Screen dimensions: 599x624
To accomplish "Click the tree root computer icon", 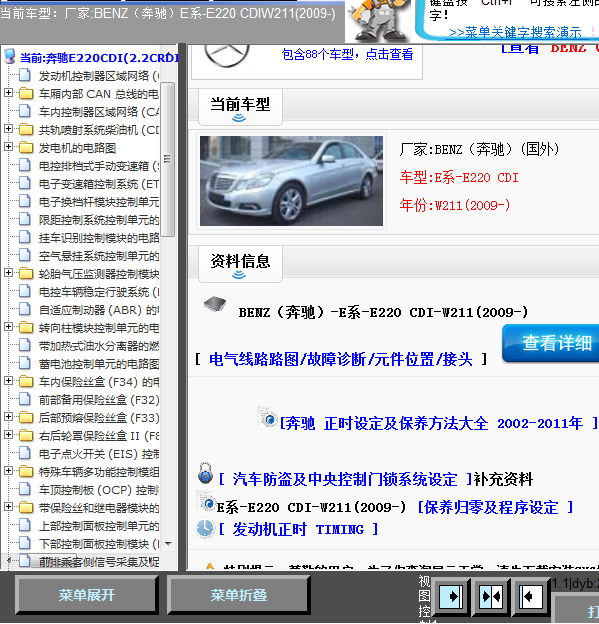I will pyautogui.click(x=10, y=57).
